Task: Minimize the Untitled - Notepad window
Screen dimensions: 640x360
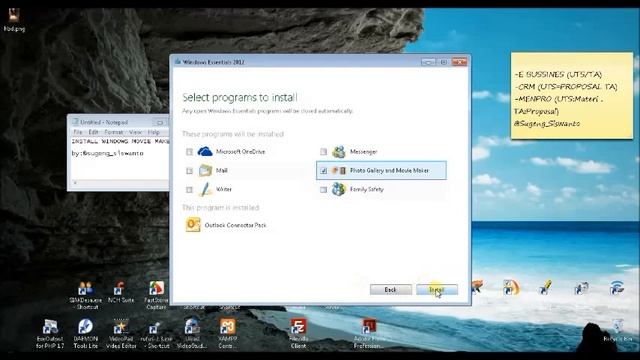Action: pos(160,122)
